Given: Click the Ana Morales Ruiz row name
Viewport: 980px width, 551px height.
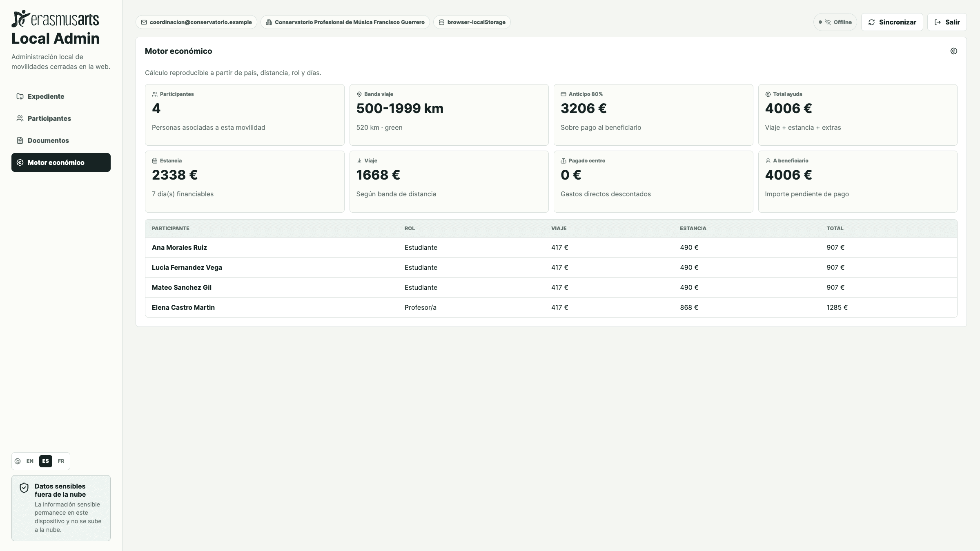Looking at the screenshot, I should click(179, 247).
